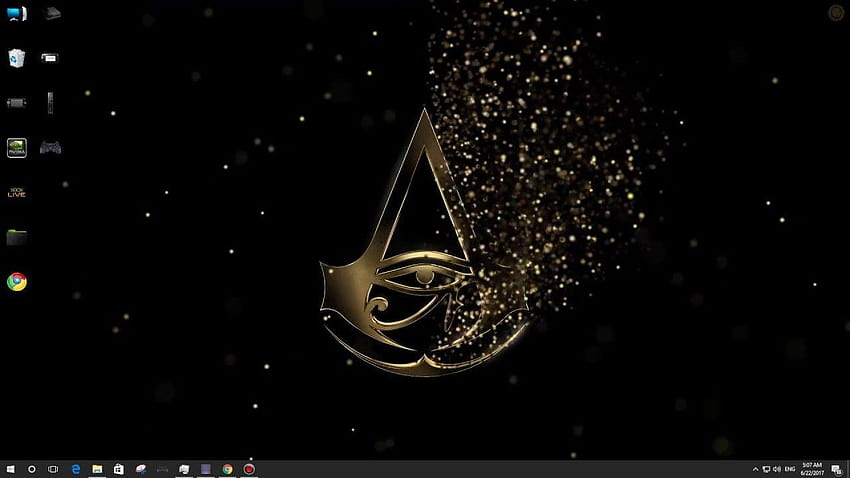Switch to the red record-button taskbar app

[x=249, y=469]
